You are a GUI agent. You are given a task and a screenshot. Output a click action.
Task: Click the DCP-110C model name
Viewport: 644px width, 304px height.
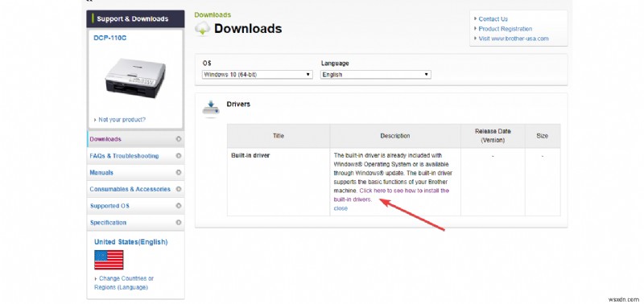[110, 38]
